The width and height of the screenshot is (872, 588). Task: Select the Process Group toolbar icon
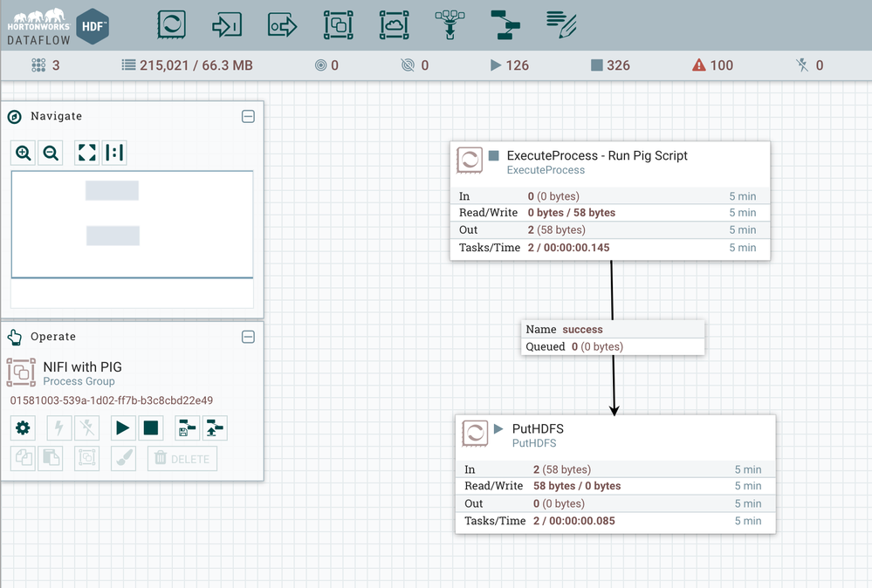pos(338,24)
